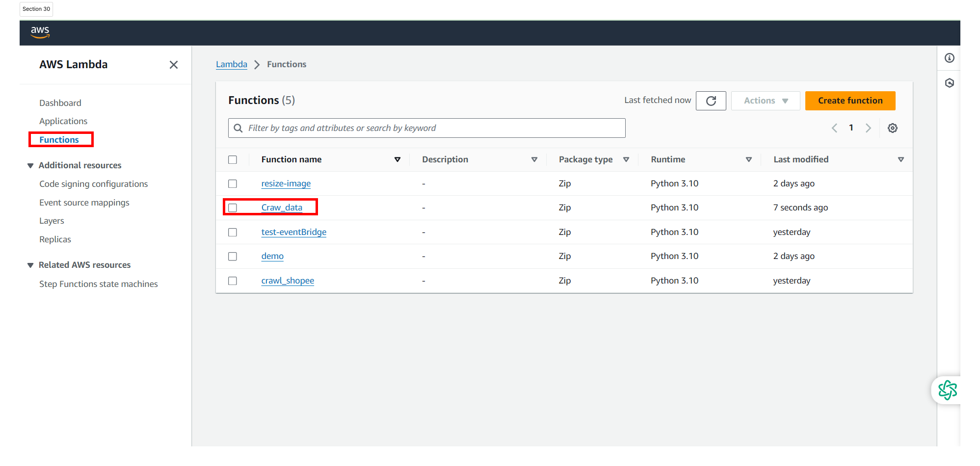Open the crawl_shopee function
Screen dimensions: 980x466
pyautogui.click(x=288, y=281)
